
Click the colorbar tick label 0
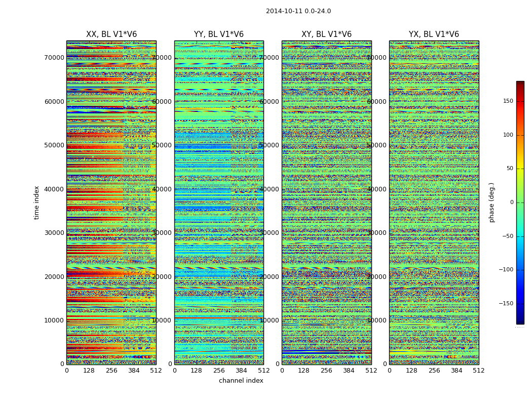coord(512,202)
